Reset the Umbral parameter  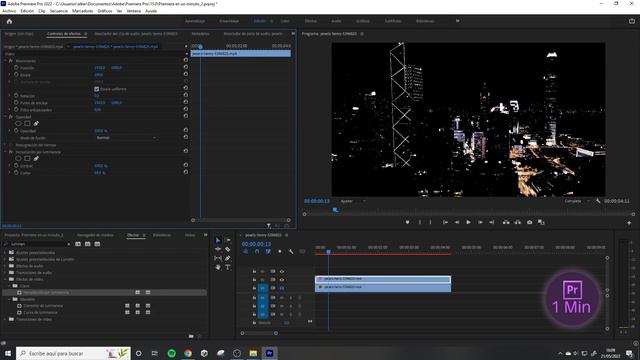pos(186,165)
